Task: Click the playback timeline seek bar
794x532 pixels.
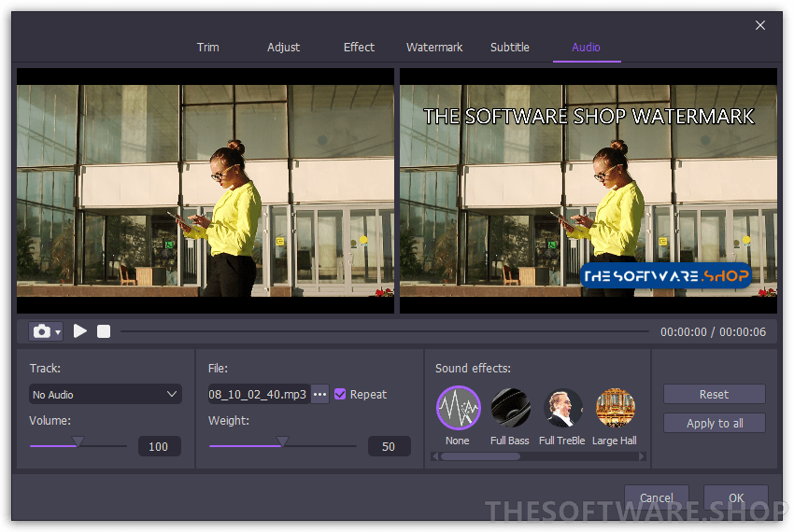Action: [x=385, y=331]
